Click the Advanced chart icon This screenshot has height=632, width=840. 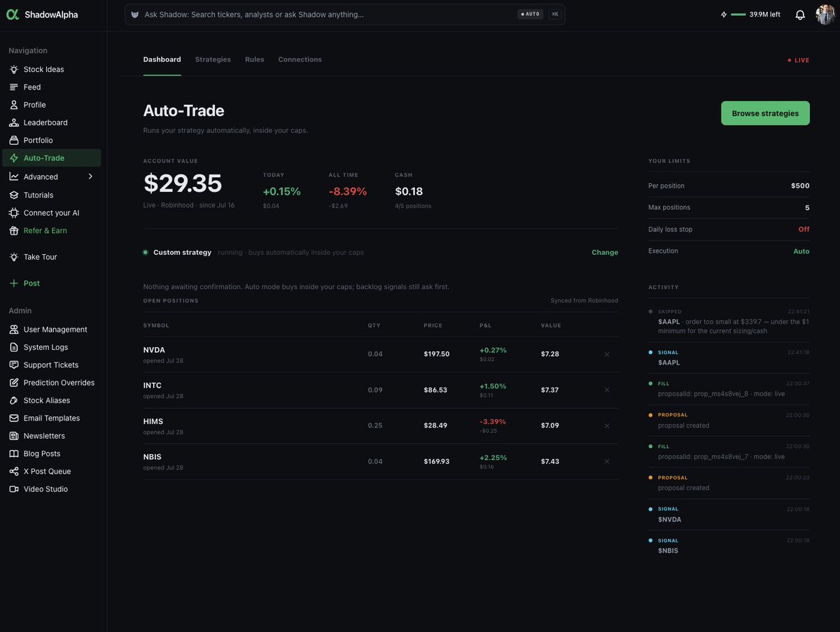(x=14, y=176)
